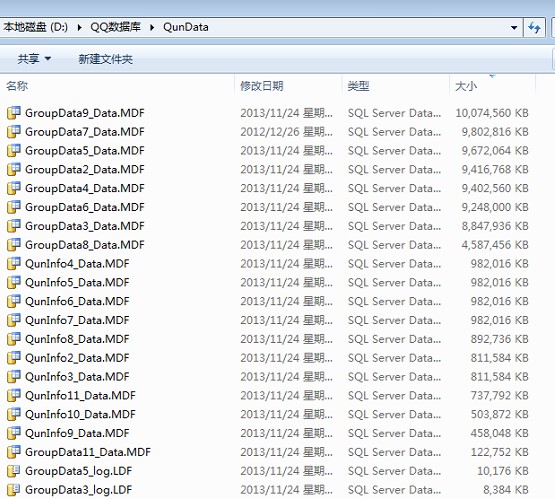Screen dimensions: 555x499
Task: Select the GroupData9_Data.MDF file icon
Action: click(13, 113)
